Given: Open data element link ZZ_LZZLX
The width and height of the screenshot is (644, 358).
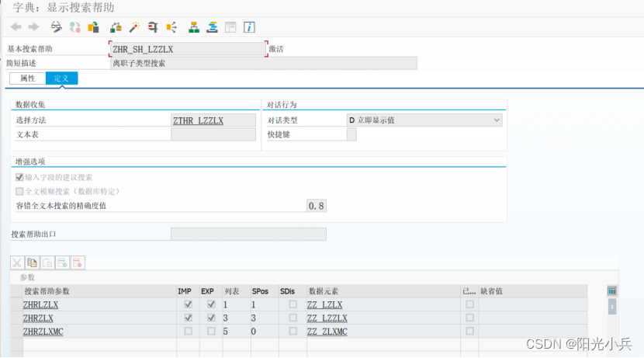Looking at the screenshot, I should pyautogui.click(x=327, y=318).
